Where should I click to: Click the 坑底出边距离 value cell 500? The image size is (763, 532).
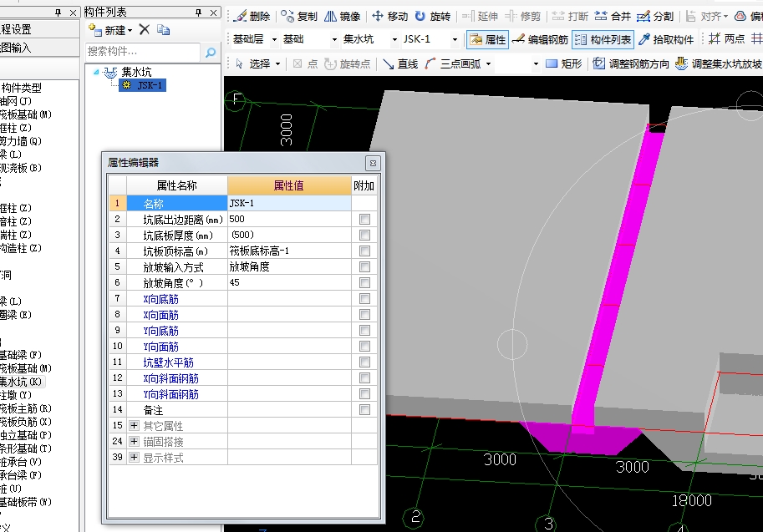(x=289, y=220)
